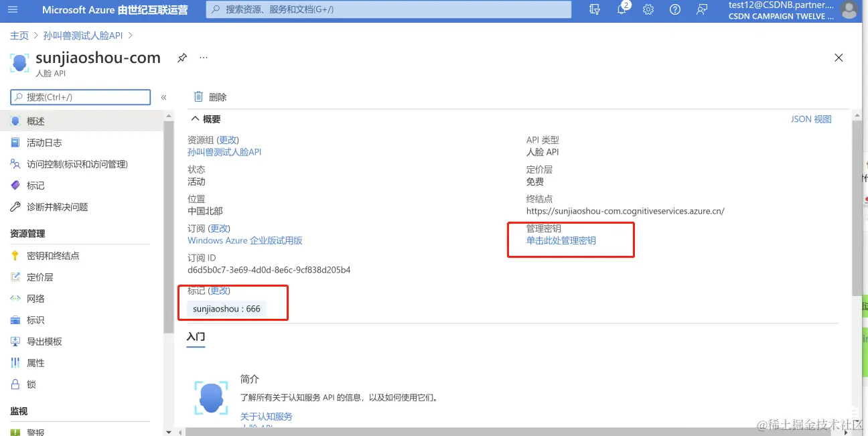Screen dimensions: 868x436
Task: Click the sunjiaoshou : 666 tag
Action: (226, 309)
